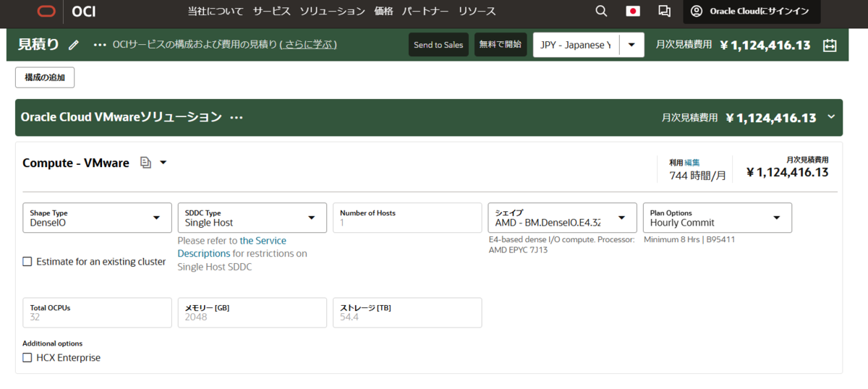The height and width of the screenshot is (389, 868).
Task: Check Estimate for an existing cluster
Action: pyautogui.click(x=27, y=262)
